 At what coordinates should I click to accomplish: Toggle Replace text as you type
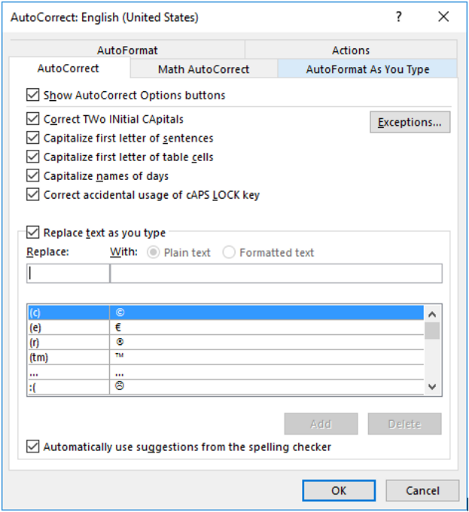[33, 232]
